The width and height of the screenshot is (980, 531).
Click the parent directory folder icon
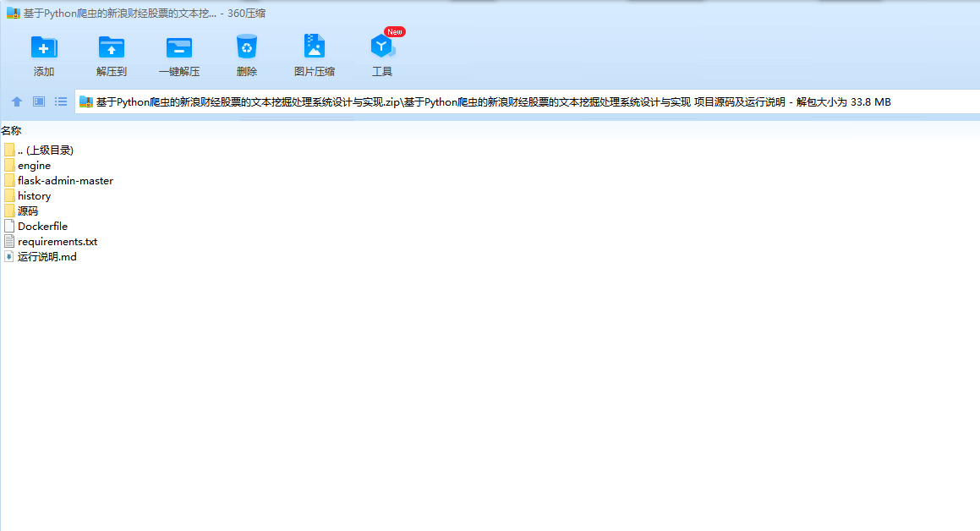[9, 150]
